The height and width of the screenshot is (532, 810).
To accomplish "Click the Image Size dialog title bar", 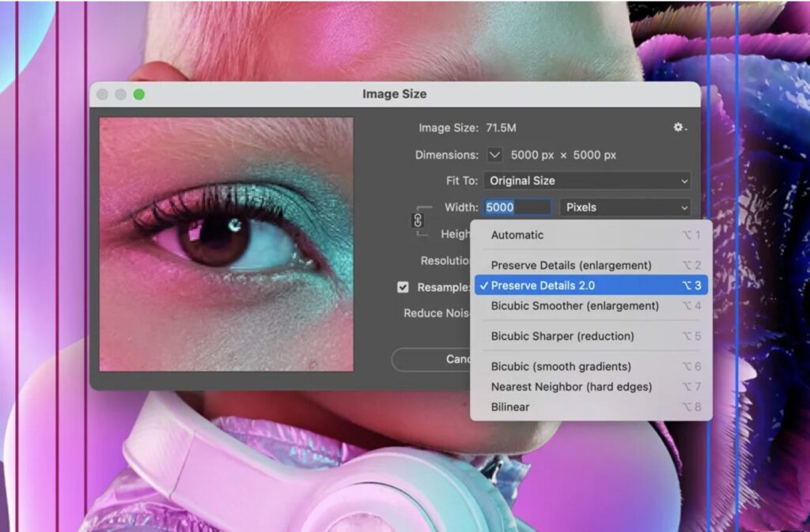I will point(394,94).
